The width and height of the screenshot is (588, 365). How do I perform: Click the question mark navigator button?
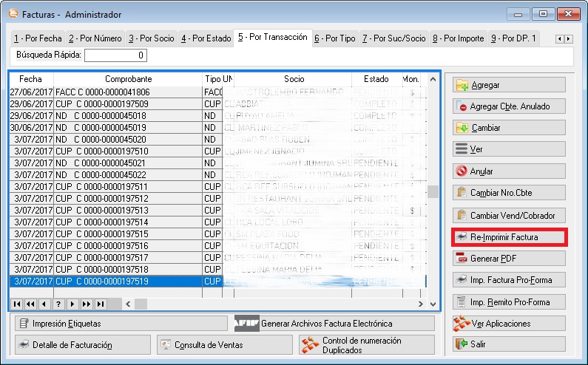[58, 304]
